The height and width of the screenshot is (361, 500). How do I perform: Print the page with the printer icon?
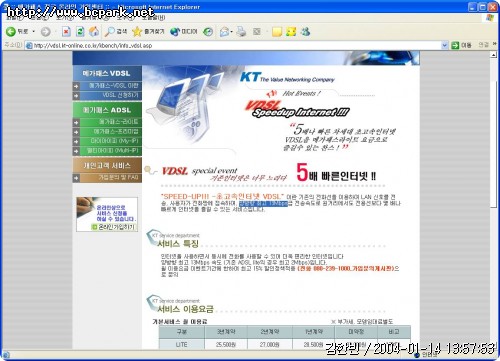point(241,32)
